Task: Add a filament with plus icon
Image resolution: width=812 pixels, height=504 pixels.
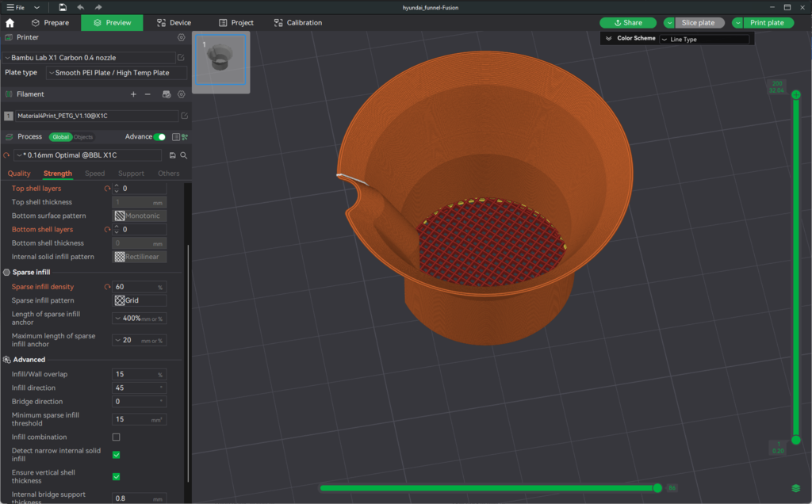Action: [x=133, y=94]
